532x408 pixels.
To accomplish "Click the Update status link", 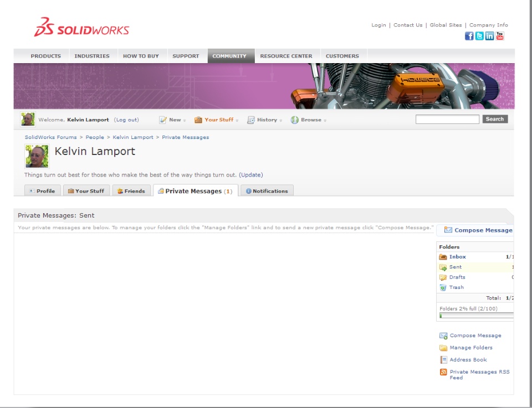I will pos(250,175).
